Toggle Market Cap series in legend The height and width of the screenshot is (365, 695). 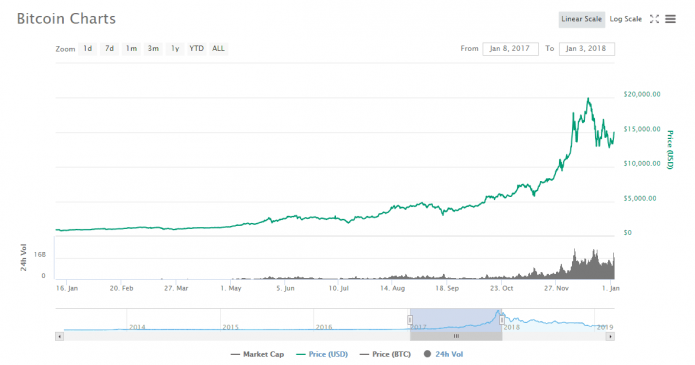tap(258, 354)
